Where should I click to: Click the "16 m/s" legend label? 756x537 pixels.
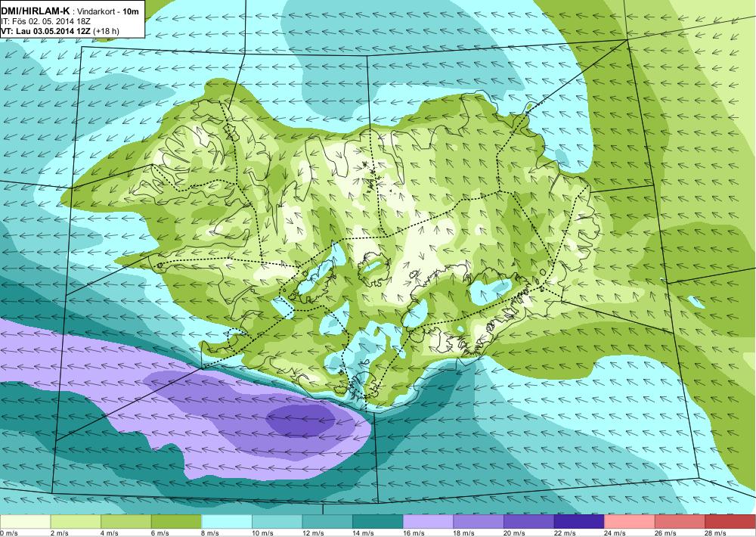point(414,533)
